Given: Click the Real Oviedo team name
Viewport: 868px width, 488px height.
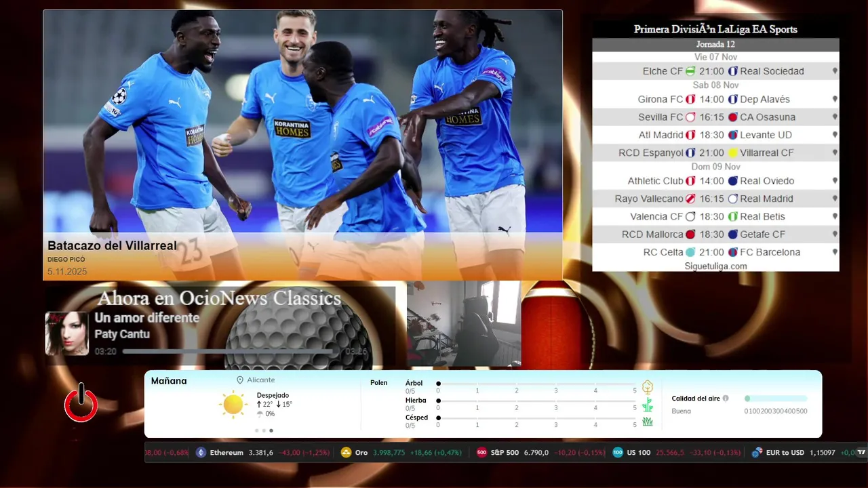Looking at the screenshot, I should point(767,181).
